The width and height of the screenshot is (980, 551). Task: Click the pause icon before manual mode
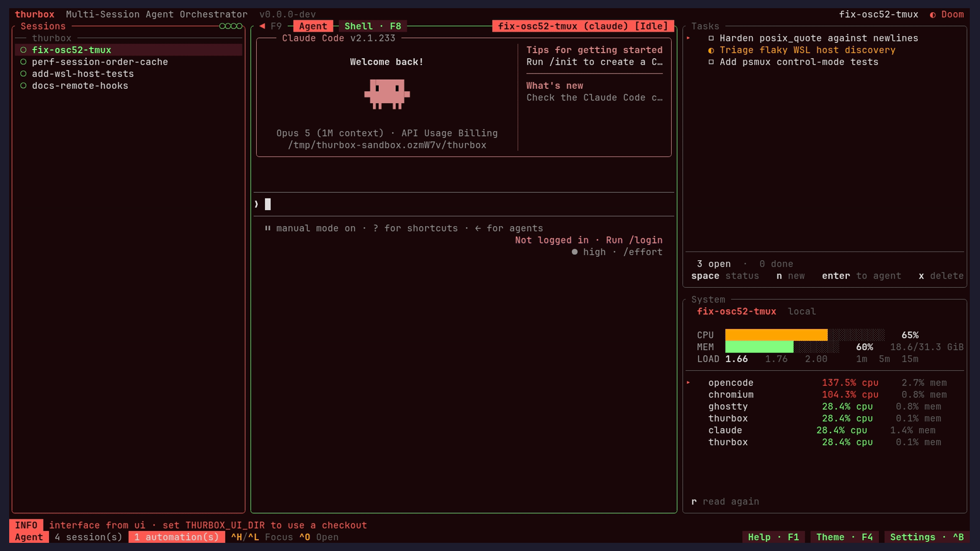[x=267, y=228]
